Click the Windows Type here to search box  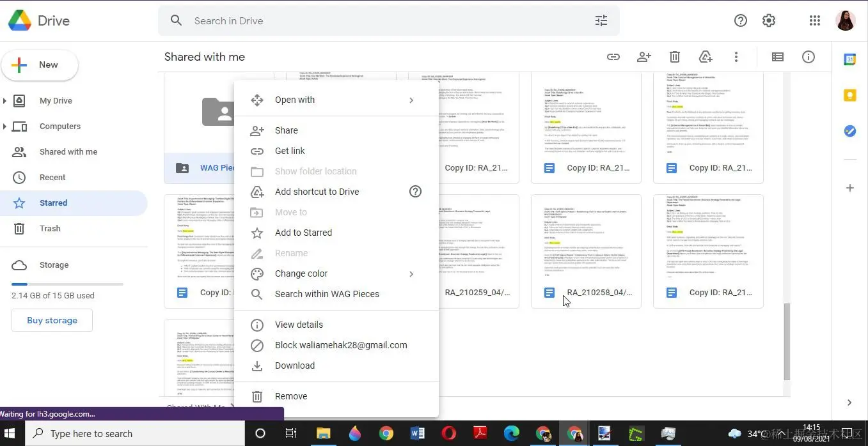tap(135, 433)
